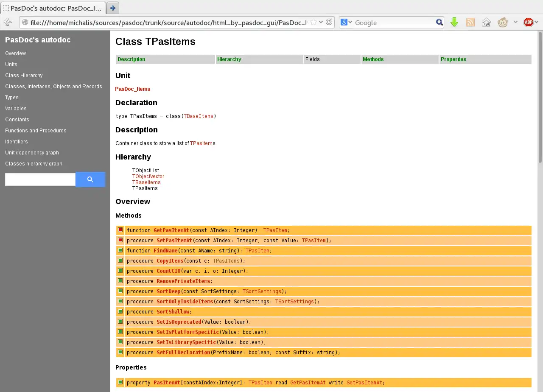The image size is (543, 392).
Task: Open the address bar history dropdown arrow
Action: 321,22
